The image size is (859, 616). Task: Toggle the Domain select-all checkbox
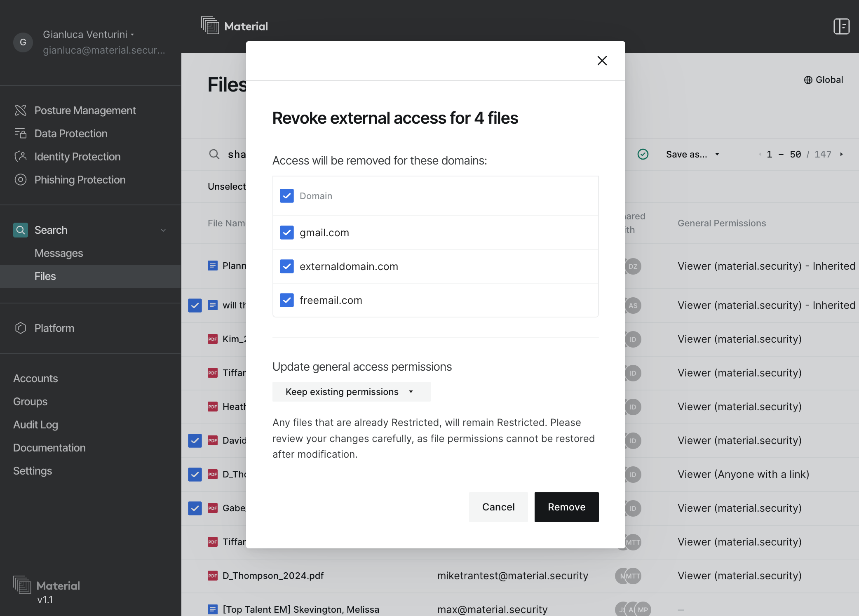287,196
